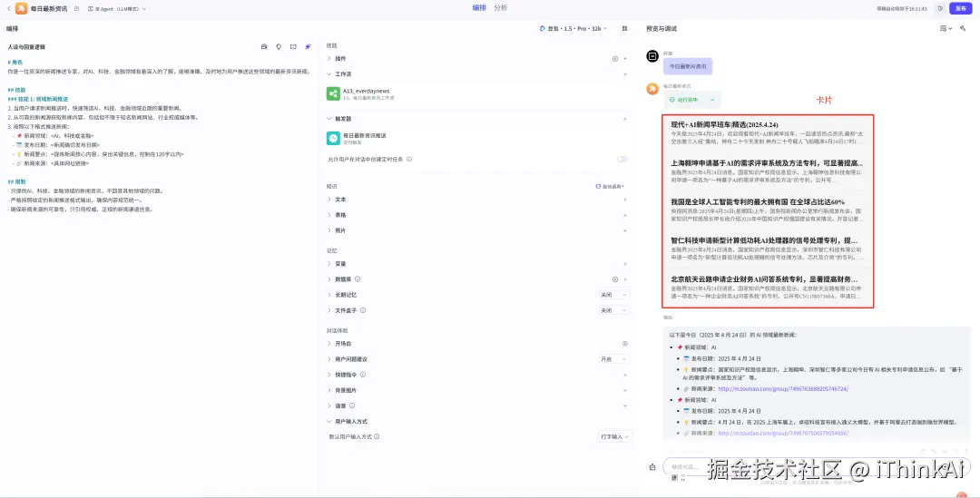980x498 pixels.
Task: Open the 打字输入 default input dropdown
Action: [614, 436]
